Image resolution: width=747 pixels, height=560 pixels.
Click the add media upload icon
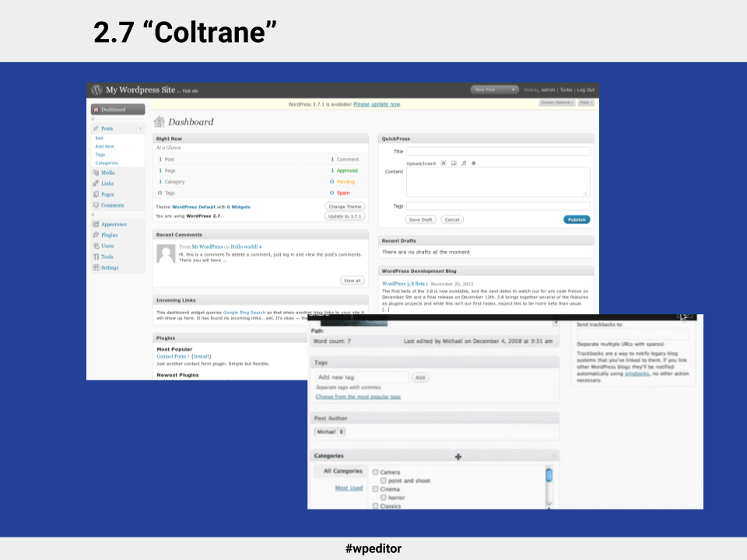(474, 163)
